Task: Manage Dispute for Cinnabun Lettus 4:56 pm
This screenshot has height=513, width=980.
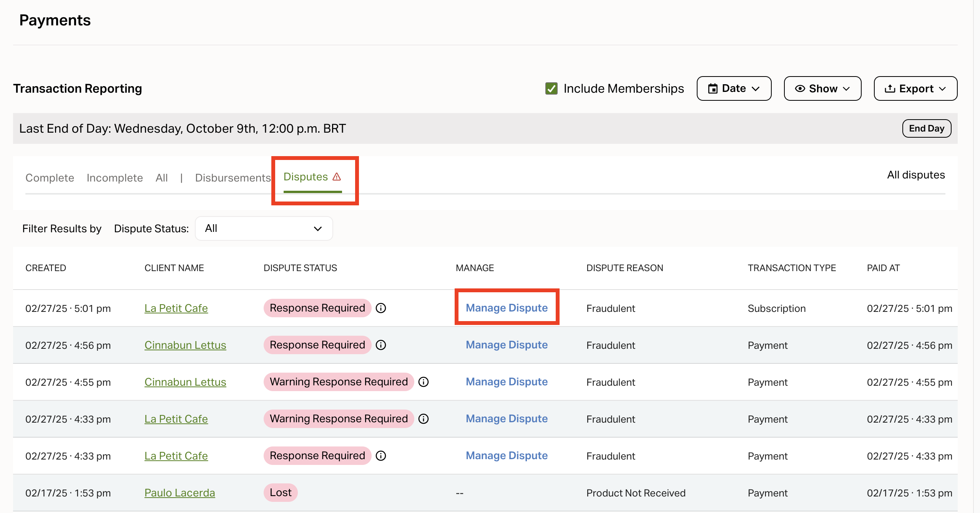Action: [507, 345]
